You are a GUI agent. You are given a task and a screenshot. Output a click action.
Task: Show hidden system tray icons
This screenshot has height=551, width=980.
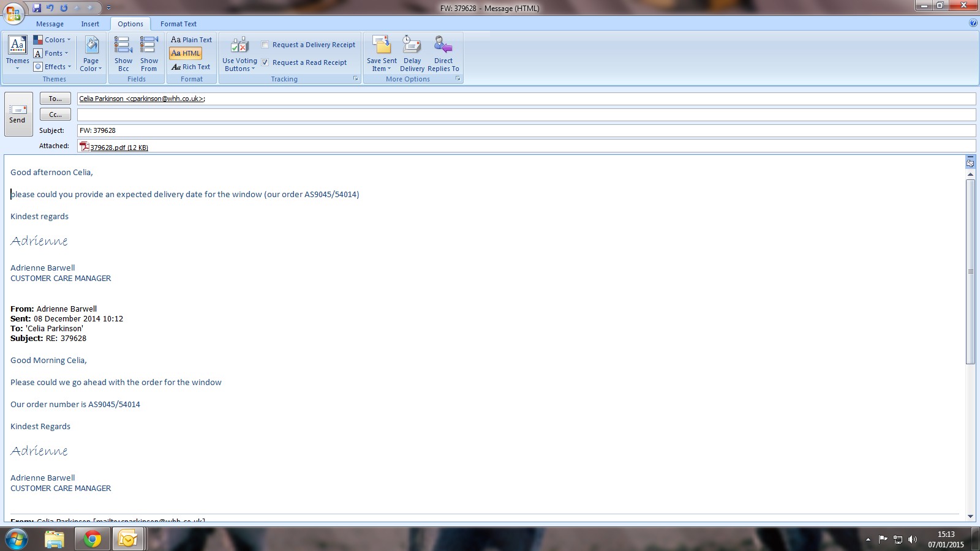pos(868,539)
